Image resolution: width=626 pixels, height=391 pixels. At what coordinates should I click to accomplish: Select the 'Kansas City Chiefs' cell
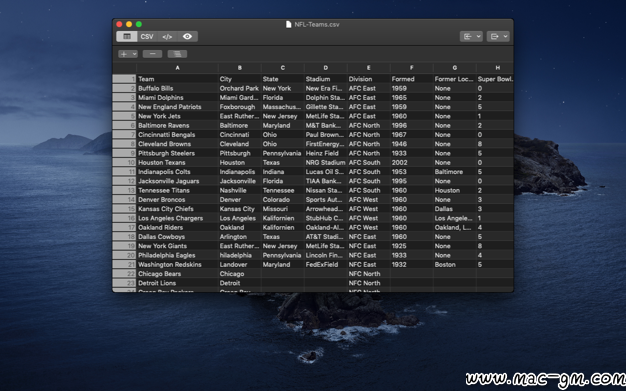click(177, 209)
